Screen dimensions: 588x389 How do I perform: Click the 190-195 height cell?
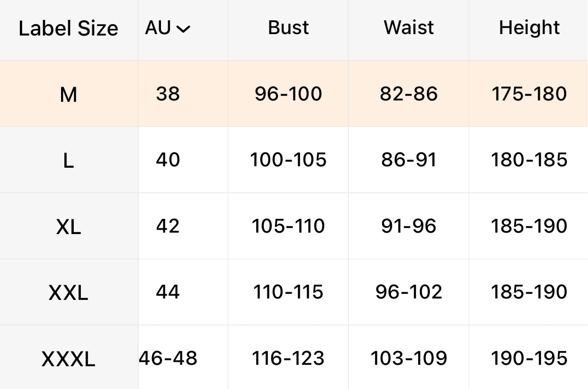(x=529, y=358)
